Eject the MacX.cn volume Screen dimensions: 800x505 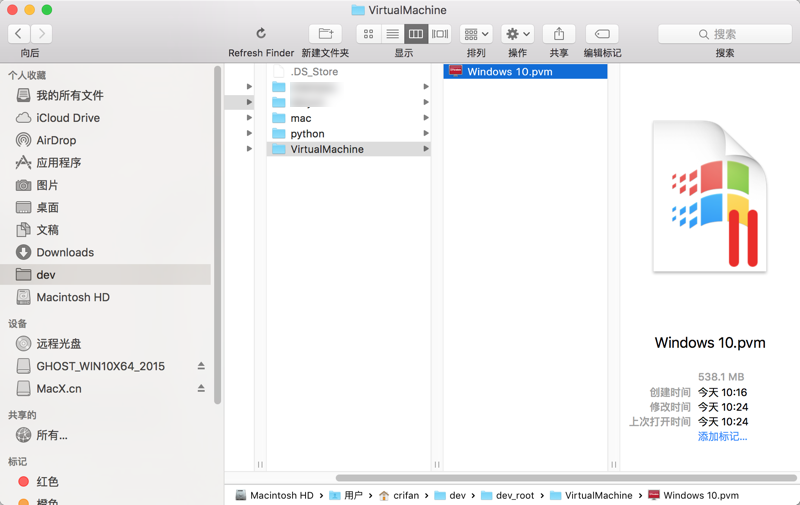click(x=201, y=388)
